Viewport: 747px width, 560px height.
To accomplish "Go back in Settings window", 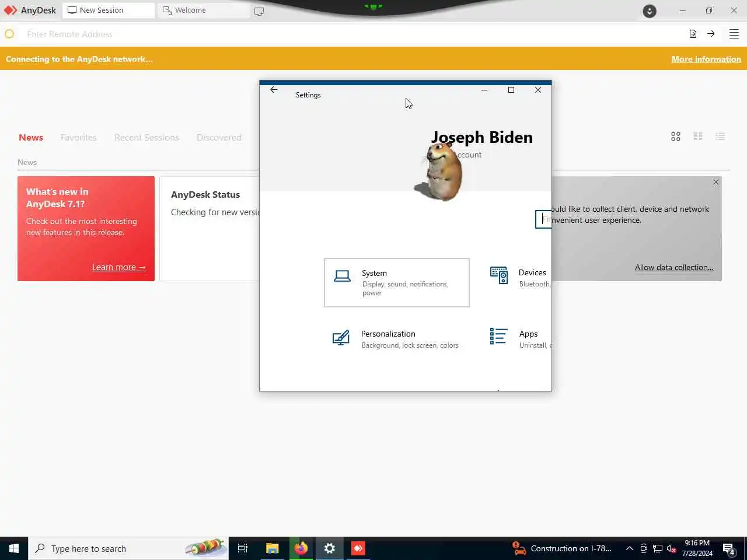I will (x=274, y=90).
